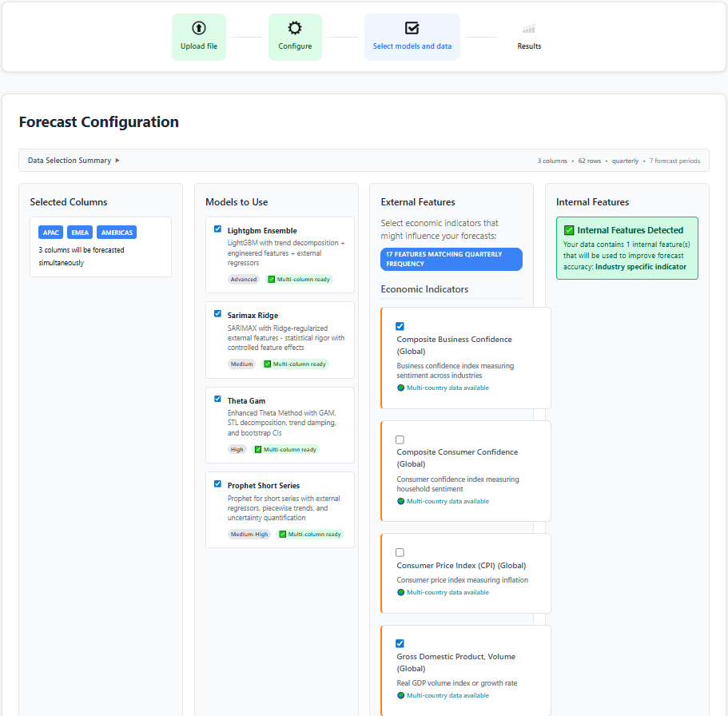Click the AMERICAS column tag
Viewport: 728px width, 716px height.
click(117, 233)
